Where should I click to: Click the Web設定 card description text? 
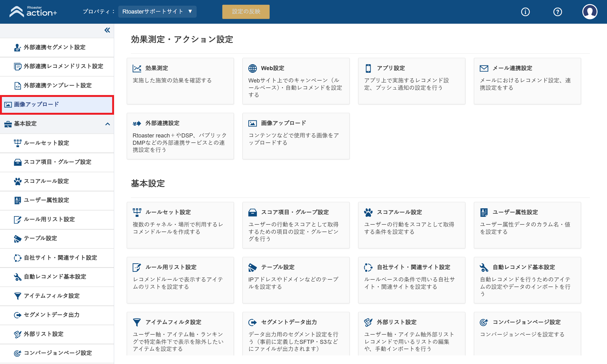point(295,88)
